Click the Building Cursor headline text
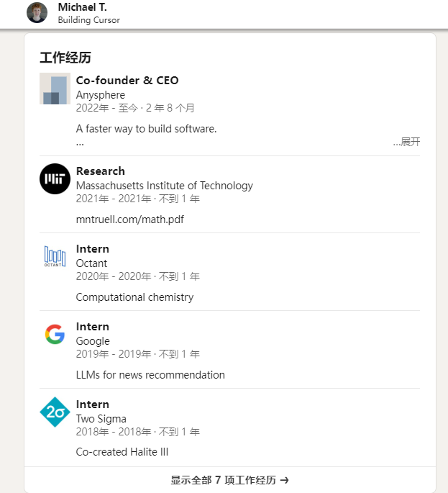 click(x=89, y=20)
